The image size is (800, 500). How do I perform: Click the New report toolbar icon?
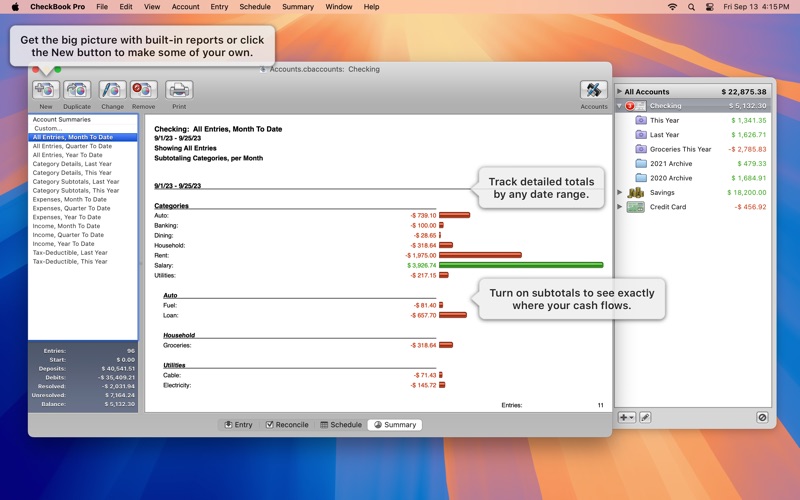click(46, 90)
